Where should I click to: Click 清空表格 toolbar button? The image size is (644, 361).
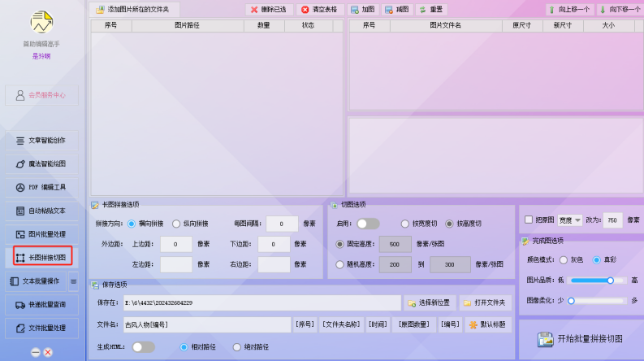[x=320, y=10]
